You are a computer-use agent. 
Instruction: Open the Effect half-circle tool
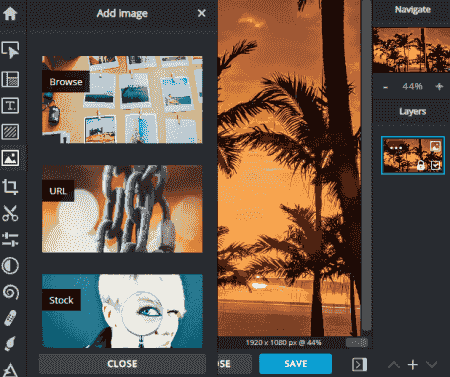pos(10,266)
